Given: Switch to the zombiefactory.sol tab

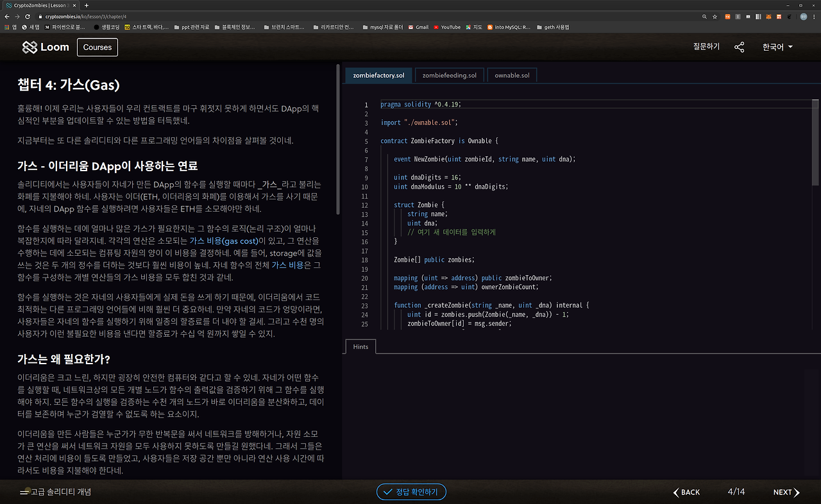Looking at the screenshot, I should click(x=379, y=75).
